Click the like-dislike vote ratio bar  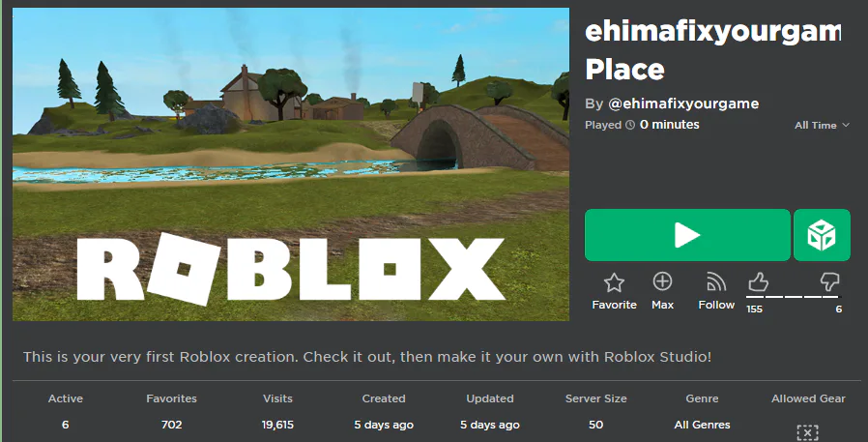coord(794,297)
